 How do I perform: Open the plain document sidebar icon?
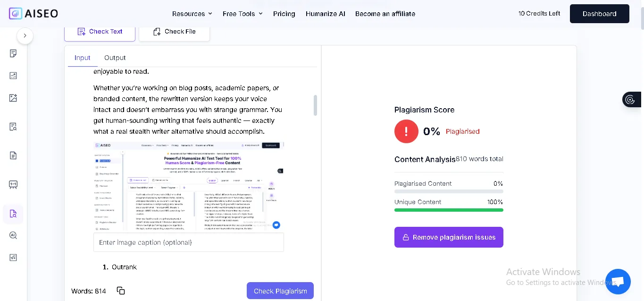13,155
